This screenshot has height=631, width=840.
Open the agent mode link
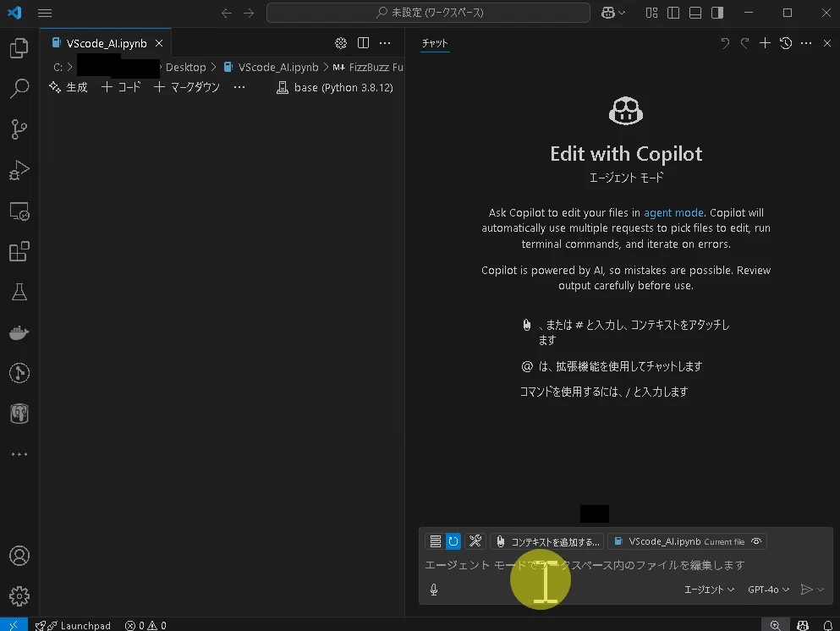tap(673, 212)
